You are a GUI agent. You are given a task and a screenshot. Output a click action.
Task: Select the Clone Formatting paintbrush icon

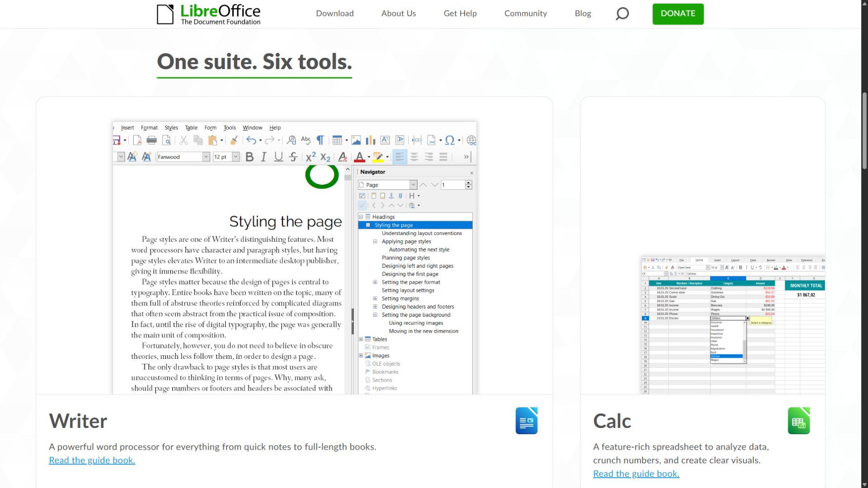click(x=234, y=141)
